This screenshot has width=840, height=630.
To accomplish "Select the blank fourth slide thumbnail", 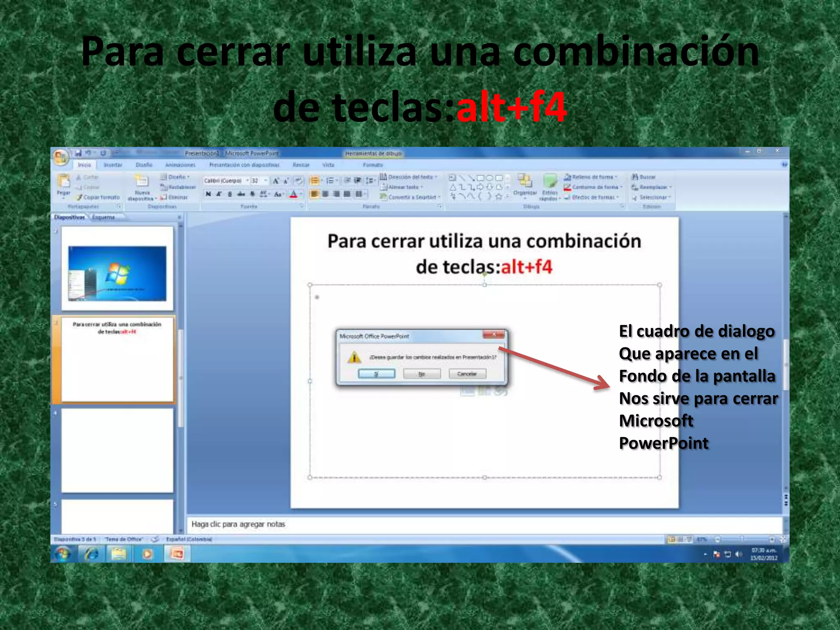I will pyautogui.click(x=117, y=450).
